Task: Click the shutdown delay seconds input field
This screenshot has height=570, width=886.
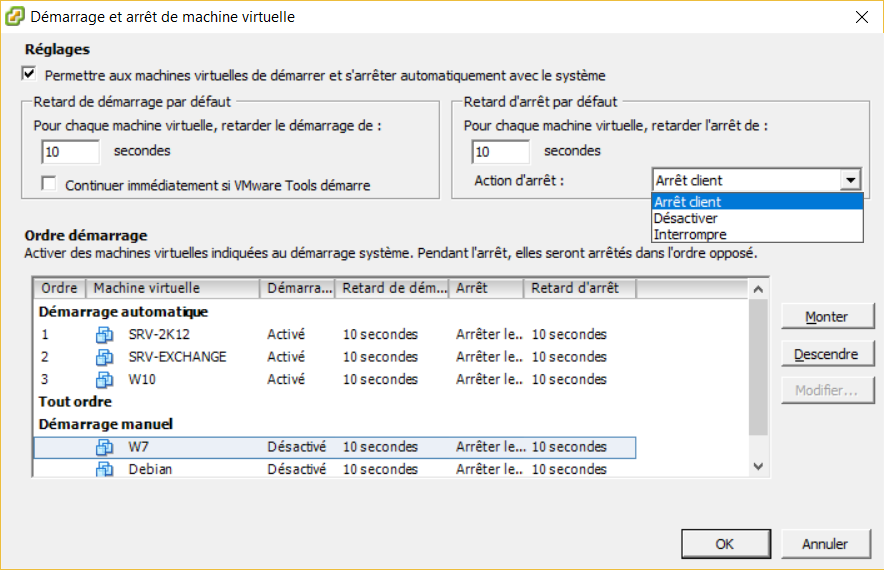Action: 501,151
